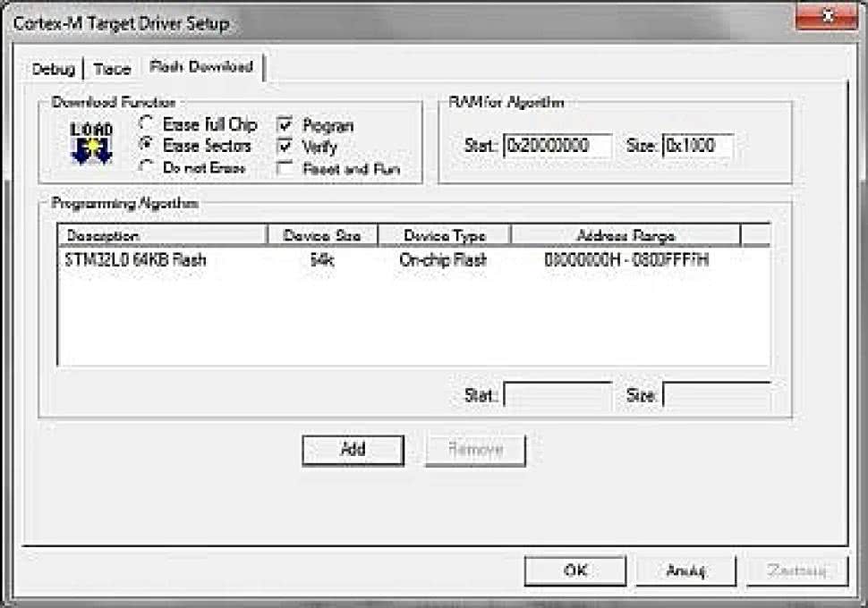The height and width of the screenshot is (608, 868).
Task: Select Erase Sectors radio button
Action: point(148,145)
